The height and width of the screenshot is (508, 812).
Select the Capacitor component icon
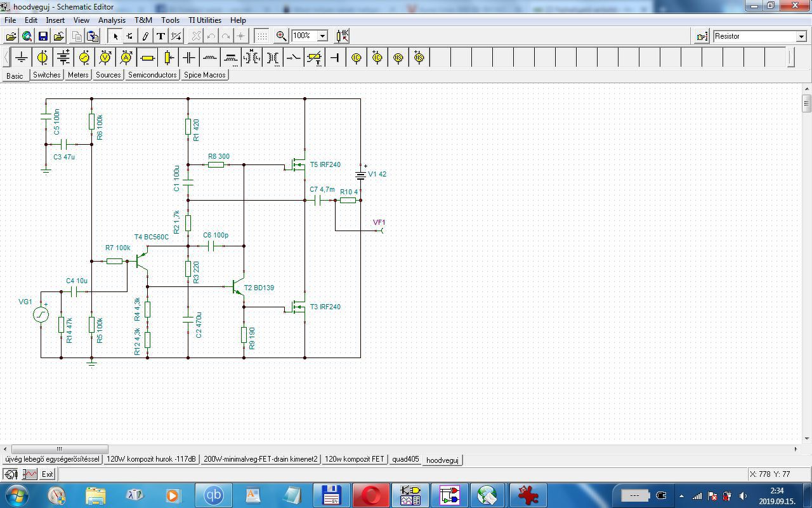click(x=189, y=58)
